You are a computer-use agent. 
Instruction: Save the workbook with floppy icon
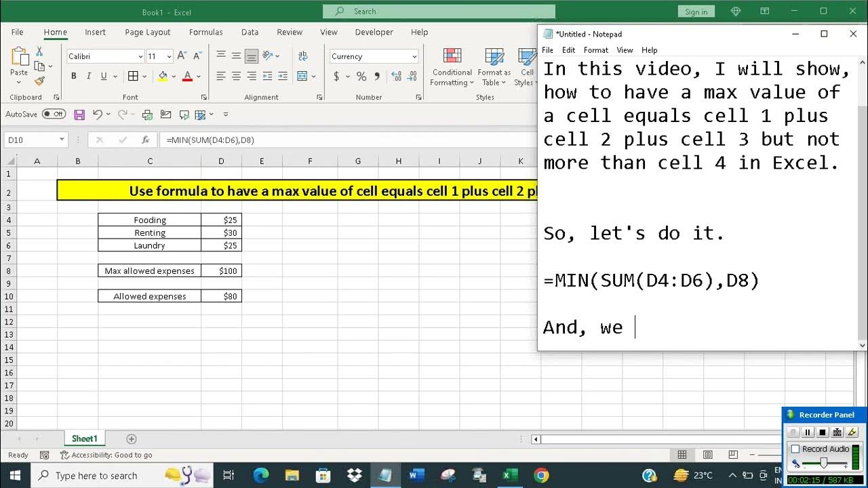(x=79, y=115)
